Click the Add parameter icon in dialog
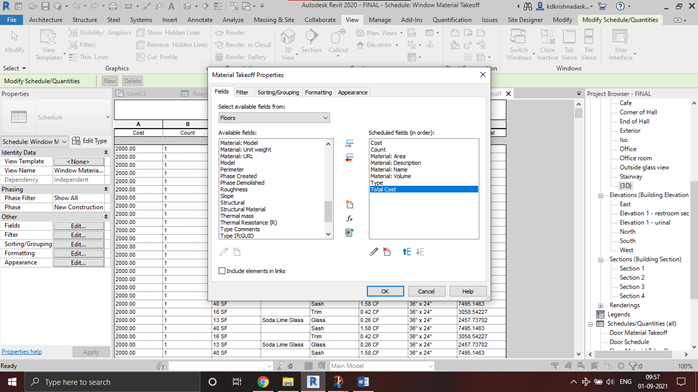698x392 pixels. [349, 143]
